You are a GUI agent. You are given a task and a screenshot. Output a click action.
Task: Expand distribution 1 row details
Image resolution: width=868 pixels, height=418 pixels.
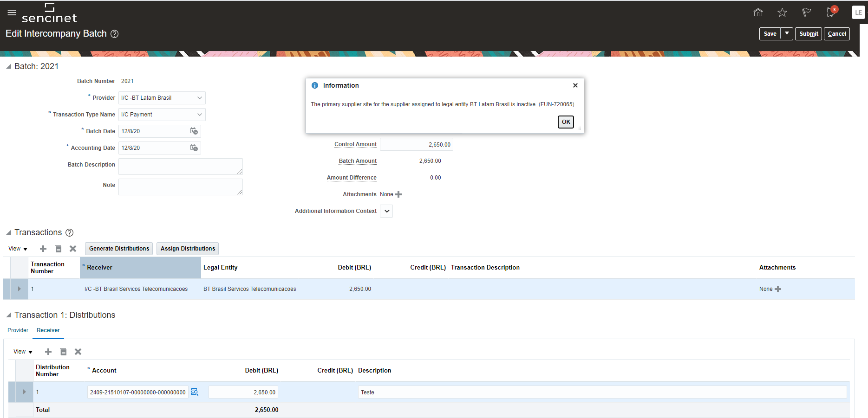(x=24, y=392)
